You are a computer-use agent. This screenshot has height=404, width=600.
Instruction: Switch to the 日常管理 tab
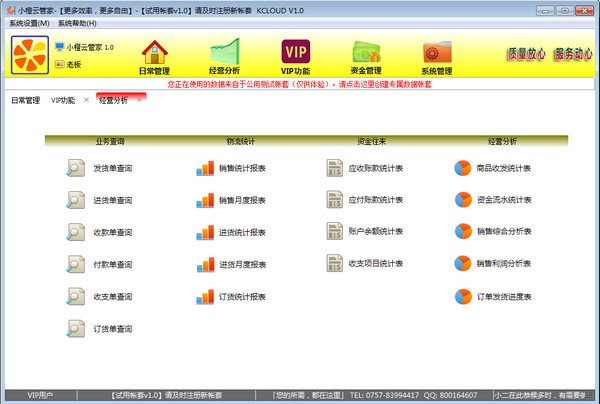click(26, 100)
